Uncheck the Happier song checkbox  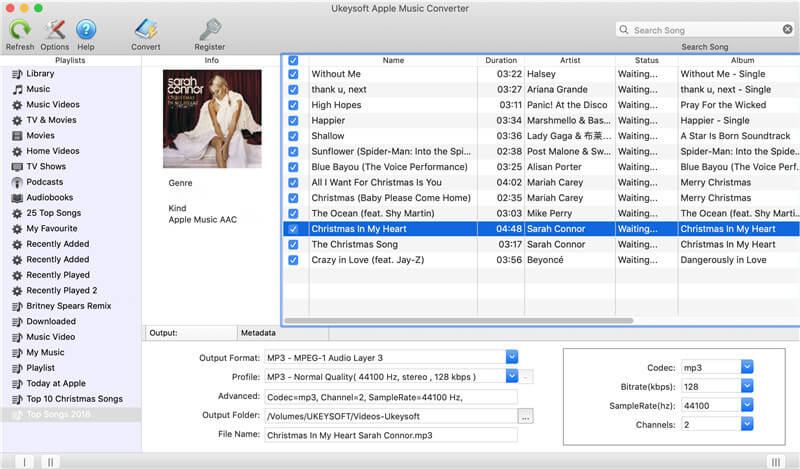[x=293, y=121]
